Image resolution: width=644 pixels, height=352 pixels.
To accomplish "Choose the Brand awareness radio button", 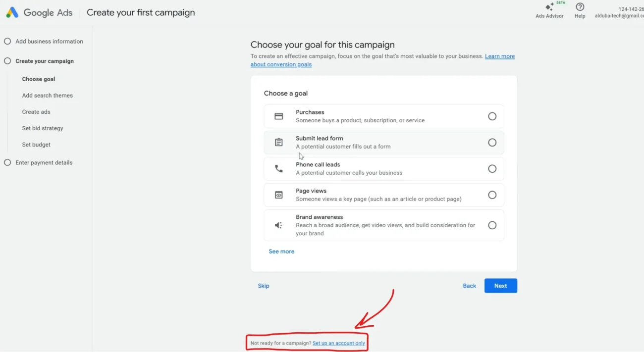I will coord(492,225).
